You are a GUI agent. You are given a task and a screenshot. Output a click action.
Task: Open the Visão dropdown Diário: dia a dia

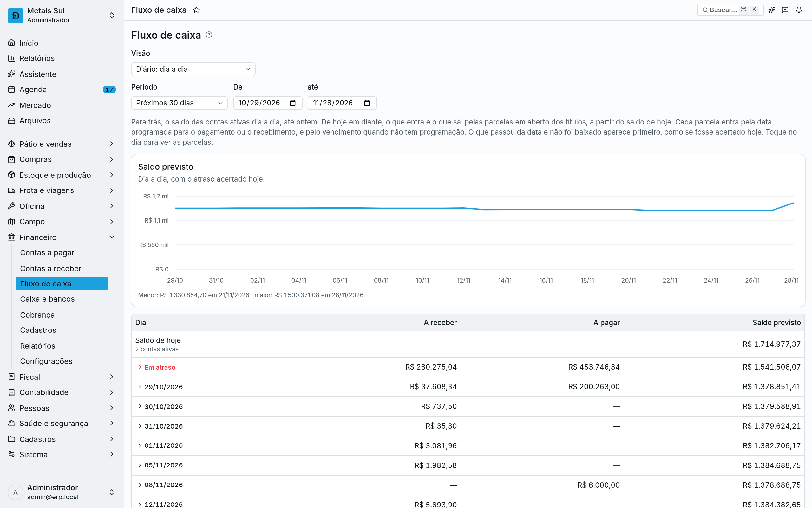pyautogui.click(x=193, y=69)
